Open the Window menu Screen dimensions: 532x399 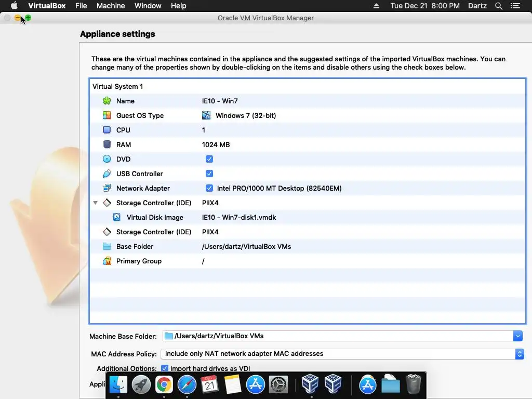pos(148,6)
